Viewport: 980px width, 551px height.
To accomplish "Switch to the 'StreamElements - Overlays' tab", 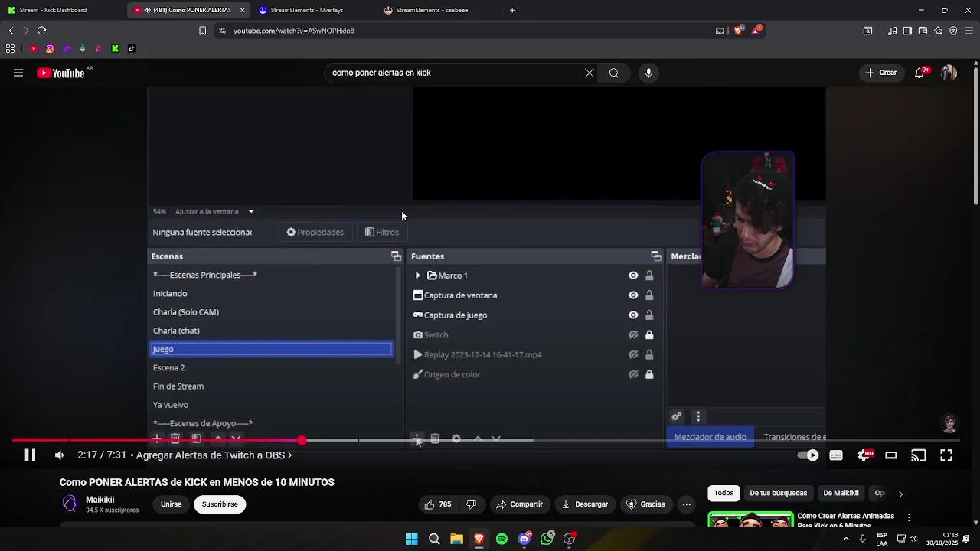I will 312,10.
